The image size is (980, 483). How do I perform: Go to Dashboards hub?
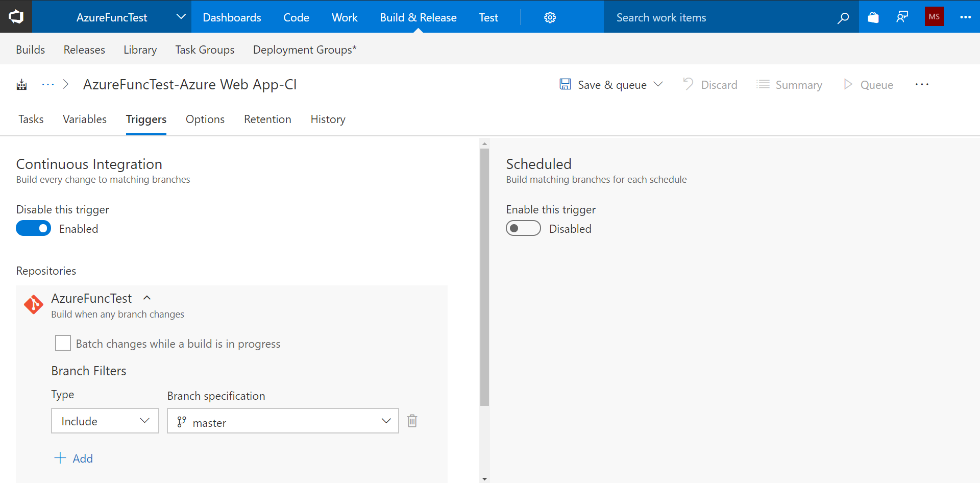click(x=232, y=17)
